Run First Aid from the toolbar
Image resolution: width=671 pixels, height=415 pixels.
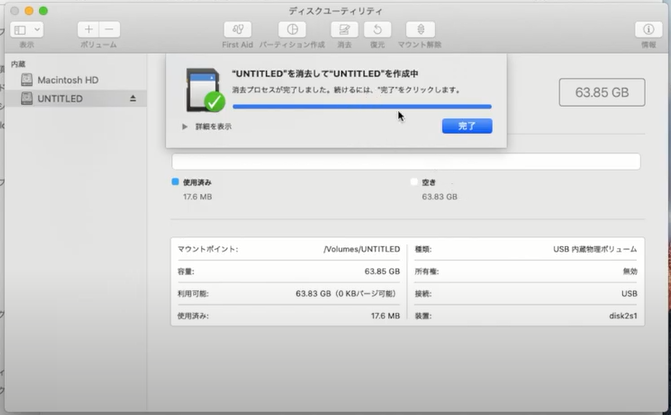[238, 30]
